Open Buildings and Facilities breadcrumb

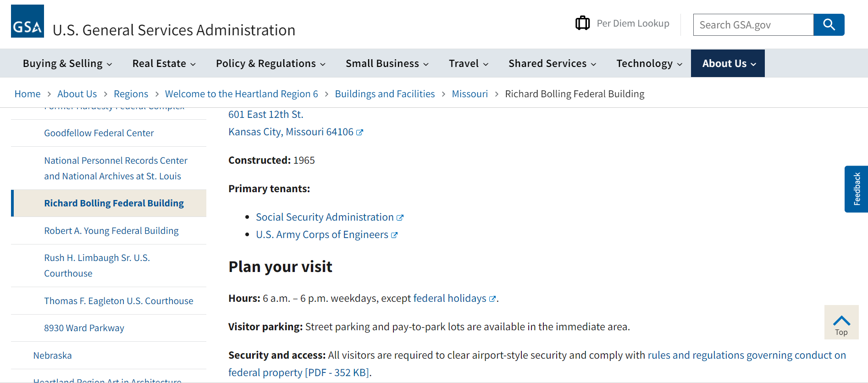point(385,94)
